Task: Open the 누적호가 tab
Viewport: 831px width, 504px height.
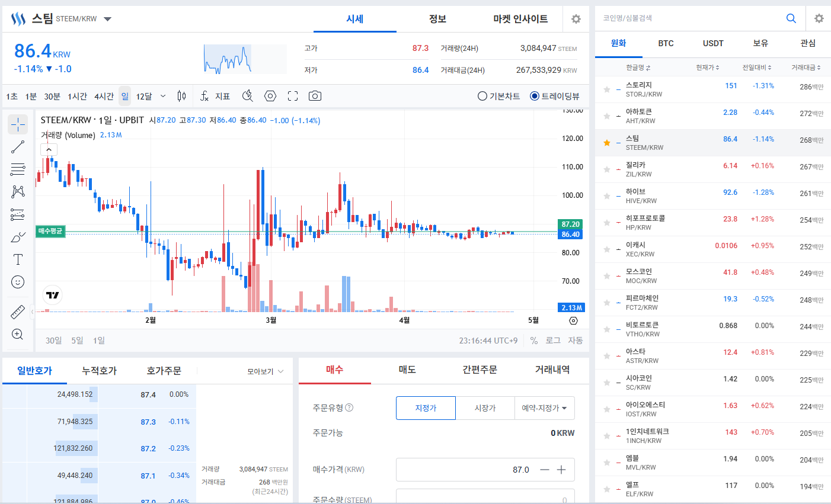Action: 100,371
